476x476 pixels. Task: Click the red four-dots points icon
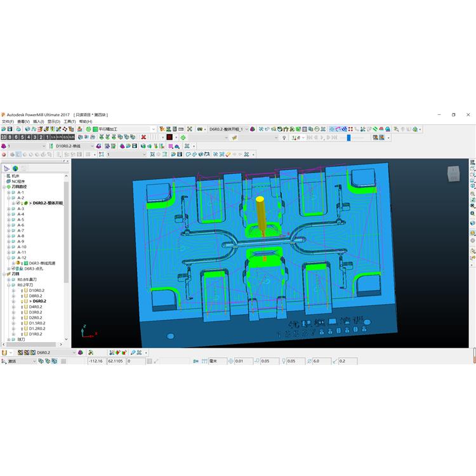tap(350, 129)
